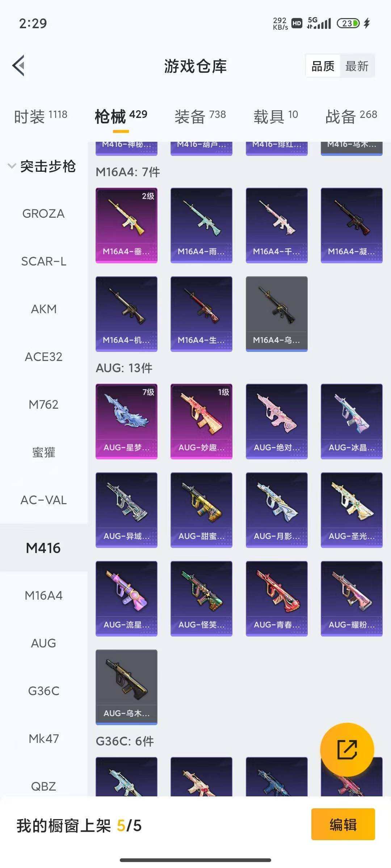Select 蜜獾 in the weapon list
391x868 pixels.
43,452
